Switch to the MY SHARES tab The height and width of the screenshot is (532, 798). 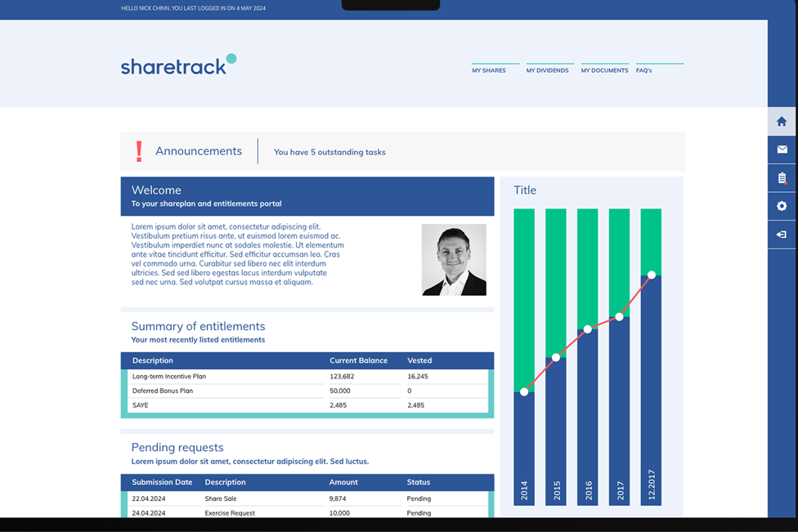tap(491, 70)
